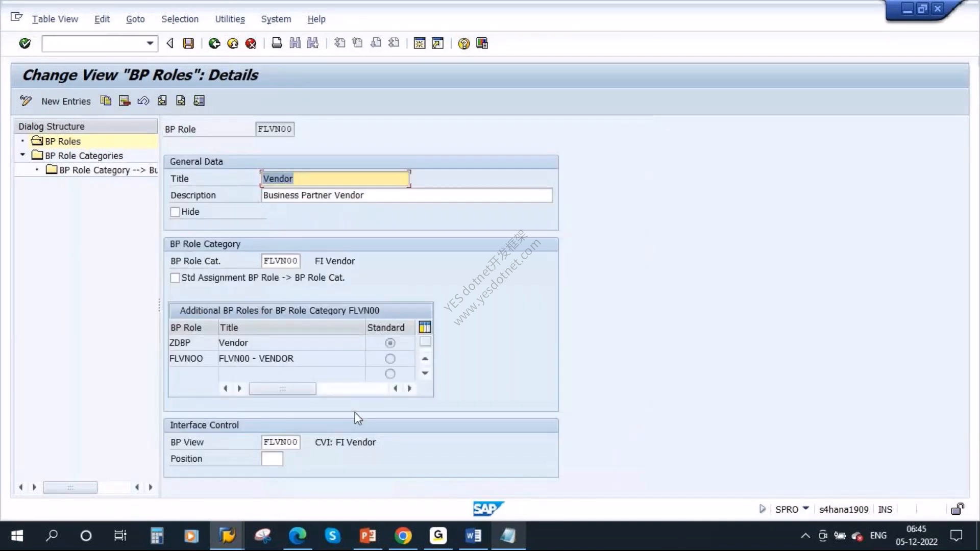
Task: Click the table horizontal scrollbar thumb
Action: pyautogui.click(x=282, y=389)
